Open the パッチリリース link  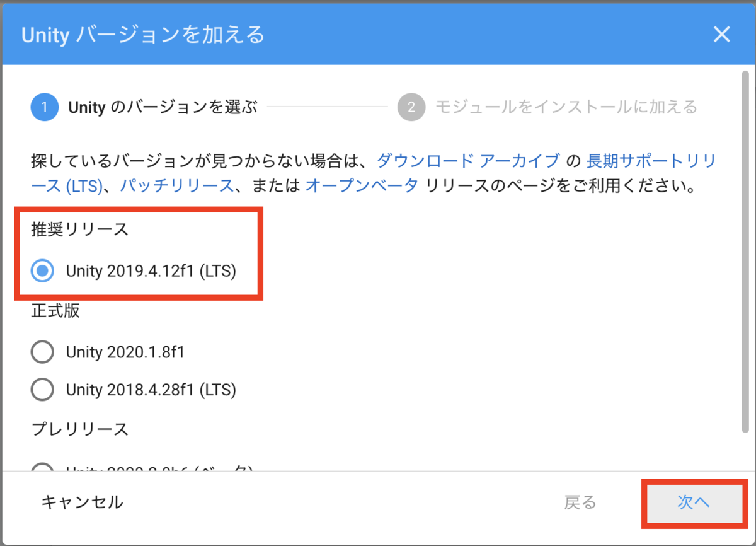tap(177, 186)
